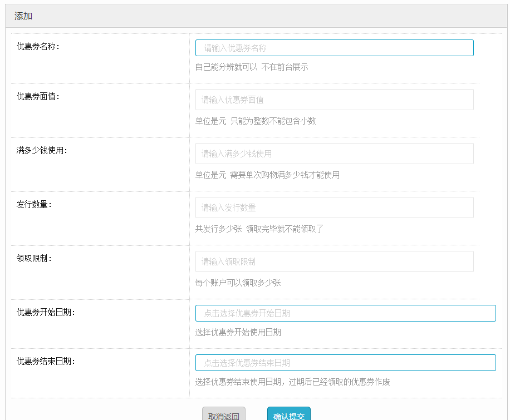Focus the 优惠券面值 text box
The image size is (510, 420).
click(x=334, y=100)
